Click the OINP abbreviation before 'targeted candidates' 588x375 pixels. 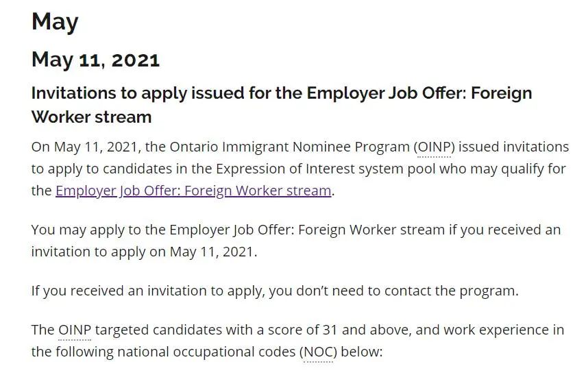[75, 330]
